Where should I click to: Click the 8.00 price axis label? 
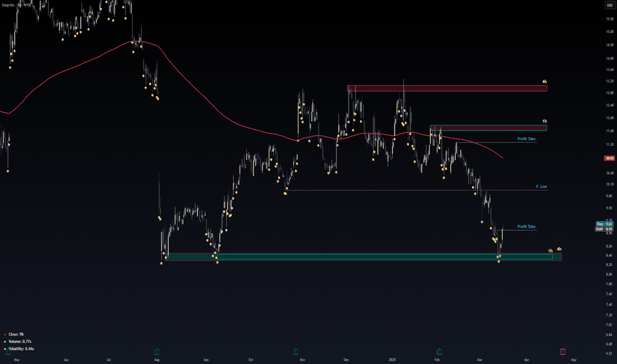609,274
